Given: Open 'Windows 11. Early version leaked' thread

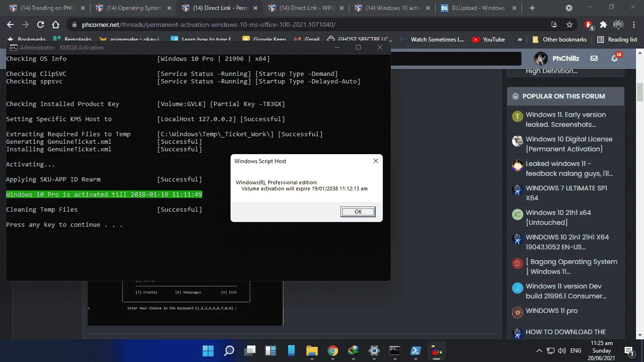Looking at the screenshot, I should [566, 119].
